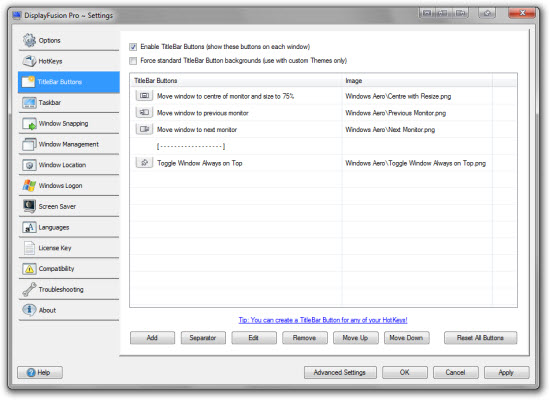This screenshot has height=400, width=550.
Task: Close the DisplayFusion Settings window
Action: coord(522,13)
